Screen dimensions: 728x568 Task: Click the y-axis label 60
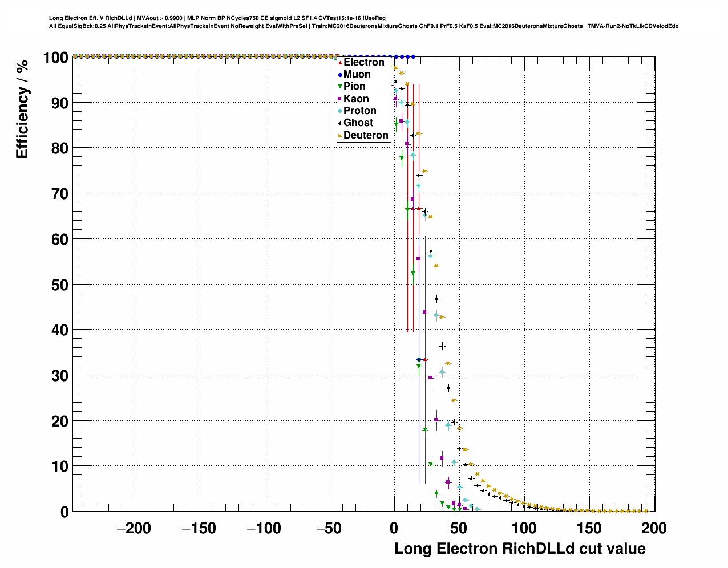[60, 240]
